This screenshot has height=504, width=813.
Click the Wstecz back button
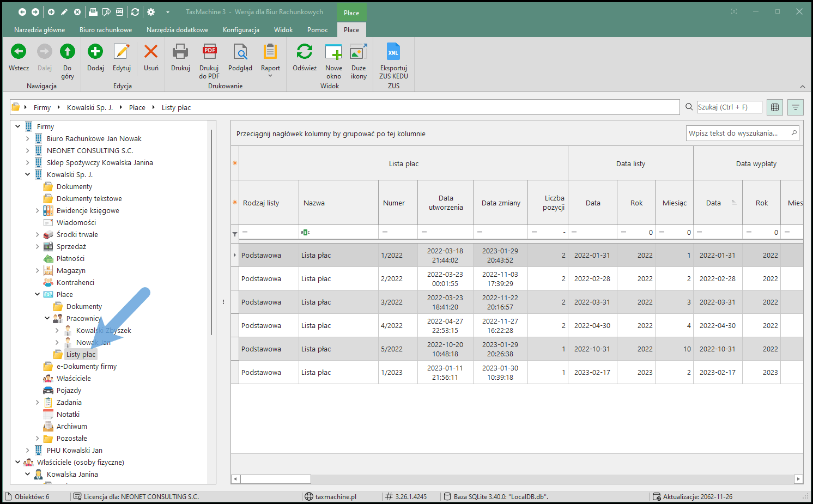pyautogui.click(x=19, y=52)
